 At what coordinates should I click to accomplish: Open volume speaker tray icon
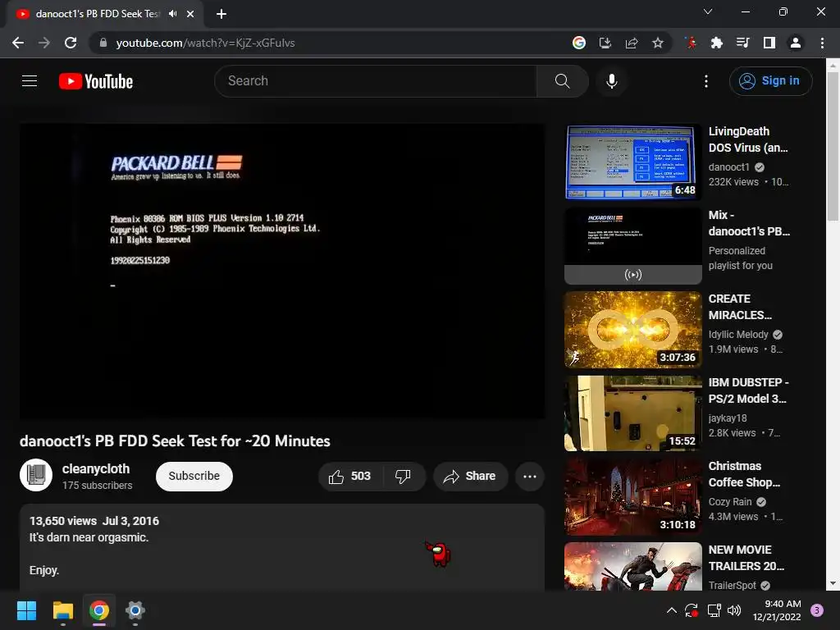(x=734, y=610)
